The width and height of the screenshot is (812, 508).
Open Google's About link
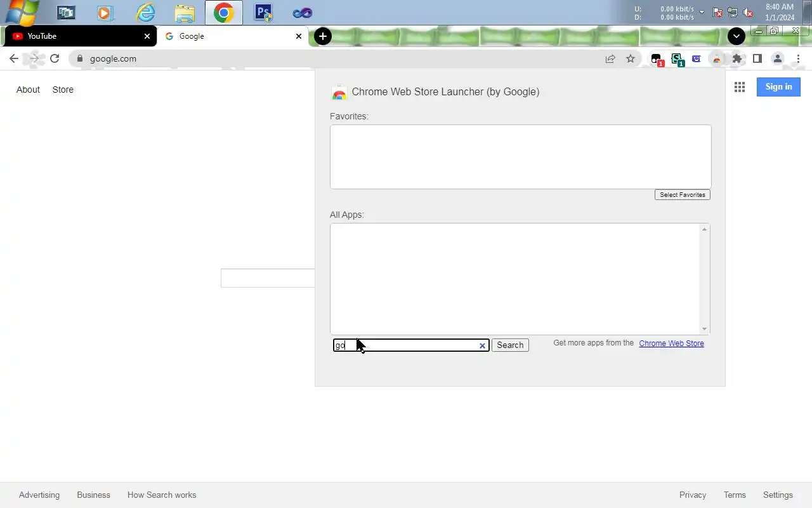point(28,90)
